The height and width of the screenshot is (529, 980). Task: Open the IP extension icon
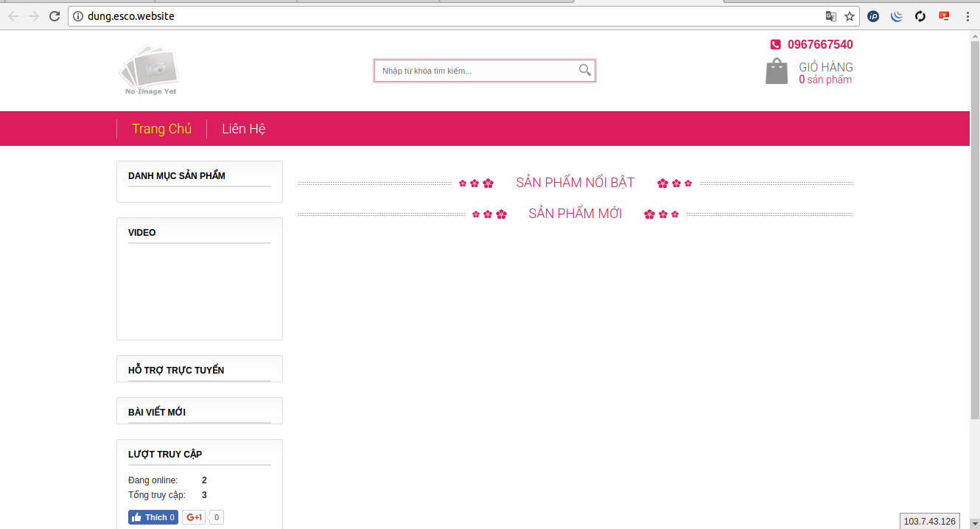873,16
